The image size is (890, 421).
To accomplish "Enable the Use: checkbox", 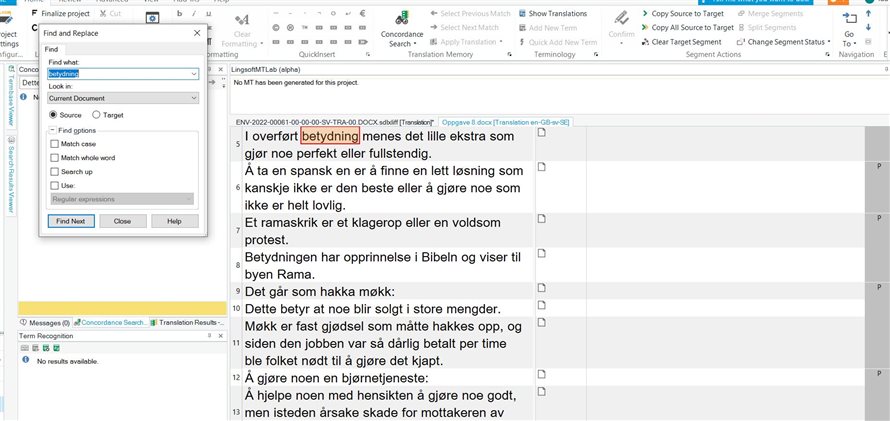I will [x=54, y=186].
